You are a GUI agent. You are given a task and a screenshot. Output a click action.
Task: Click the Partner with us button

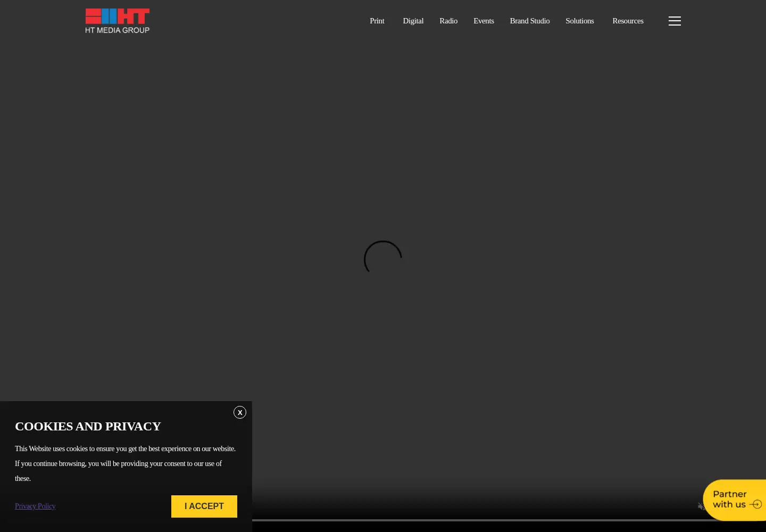[735, 500]
